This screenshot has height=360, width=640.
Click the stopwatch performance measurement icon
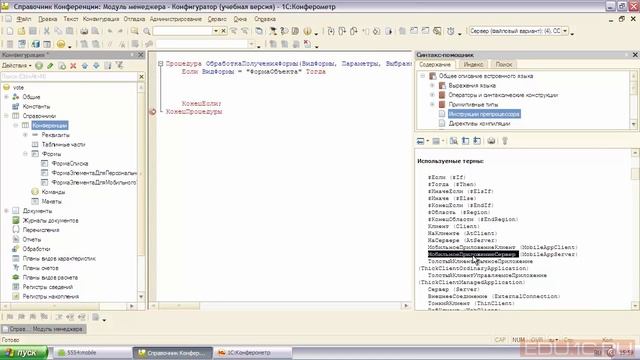coord(451,31)
